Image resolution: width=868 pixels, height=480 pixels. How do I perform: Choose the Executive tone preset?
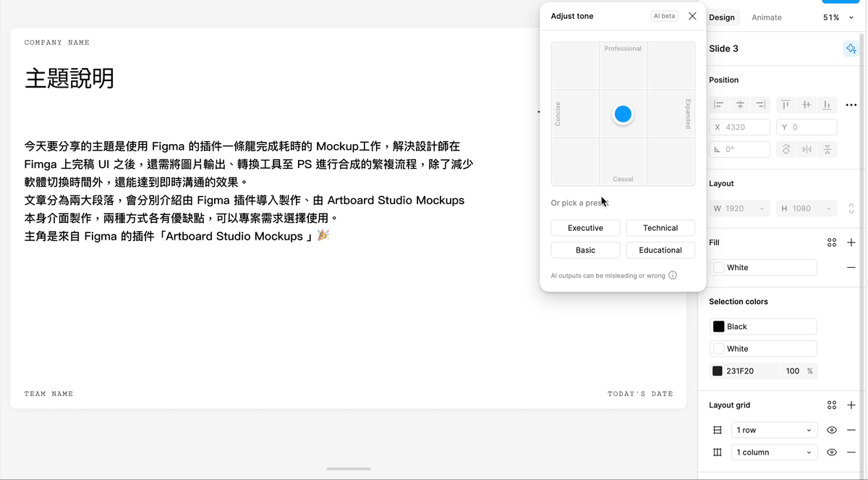585,228
